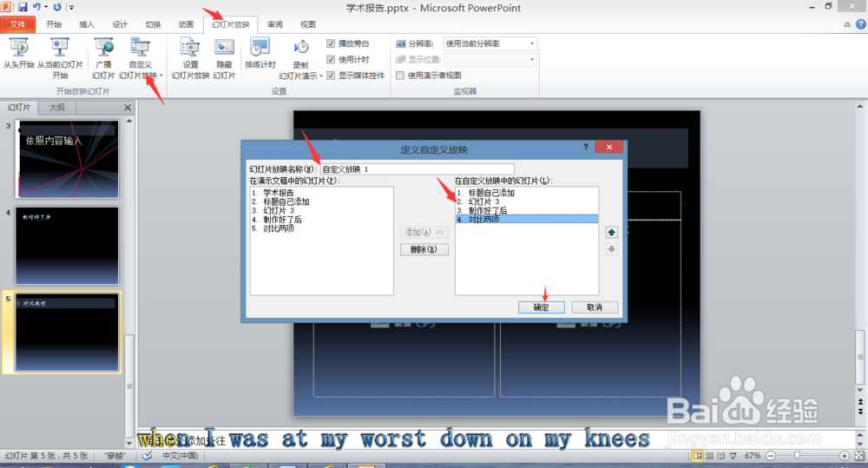
Task: Select 对比两项 in left slides list
Action: [279, 228]
